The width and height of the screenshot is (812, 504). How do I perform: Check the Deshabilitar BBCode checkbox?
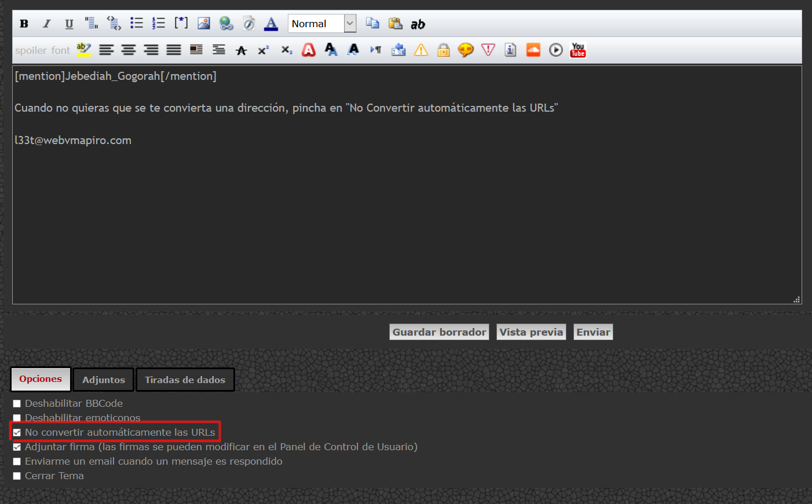pyautogui.click(x=17, y=404)
